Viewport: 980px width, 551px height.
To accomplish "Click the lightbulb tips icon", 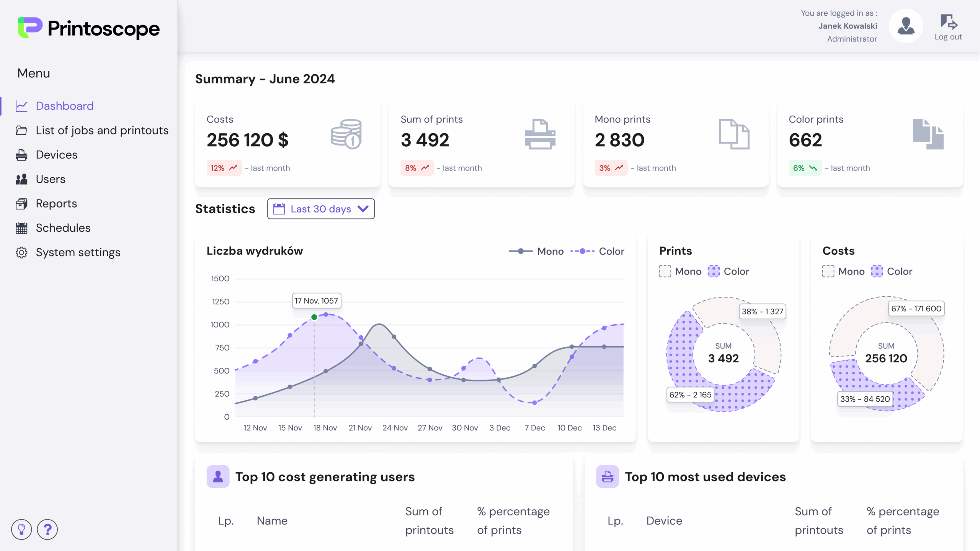I will [x=21, y=530].
